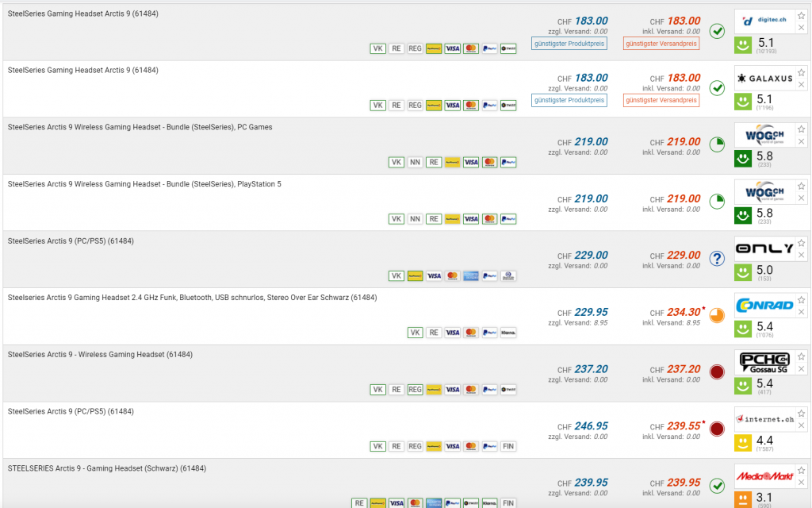
Task: Open the digitec.ch shop logo
Action: point(764,21)
